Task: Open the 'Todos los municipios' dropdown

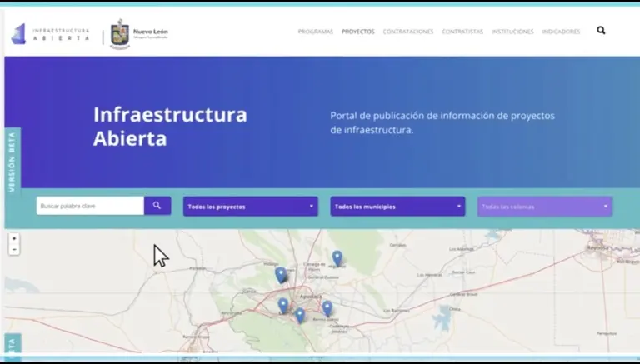Action: 397,207
